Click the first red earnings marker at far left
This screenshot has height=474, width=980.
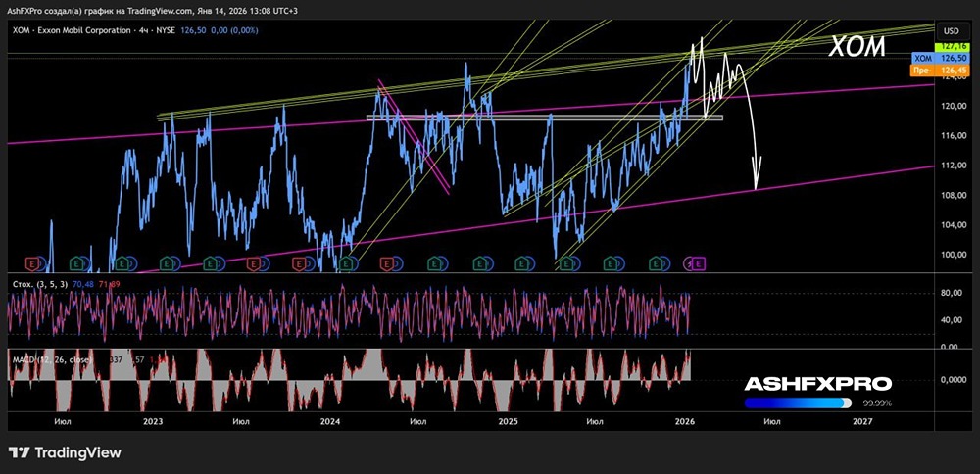coord(33,264)
